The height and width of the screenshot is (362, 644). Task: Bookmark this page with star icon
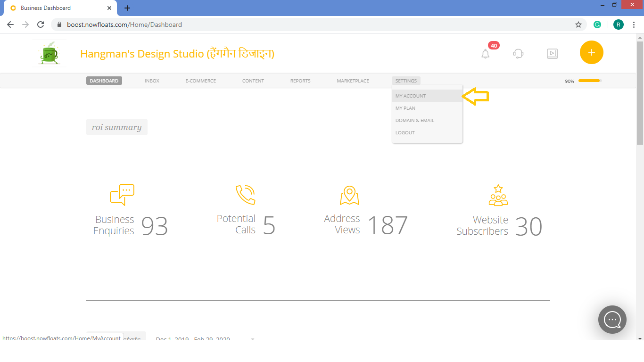[578, 25]
